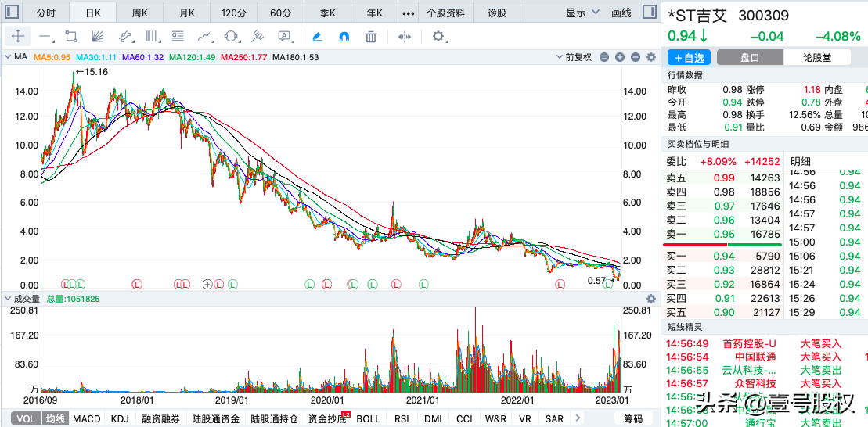Viewport: 868px width, 427px height.
Task: Click the 买一 0.94 order book row
Action: coord(722,256)
